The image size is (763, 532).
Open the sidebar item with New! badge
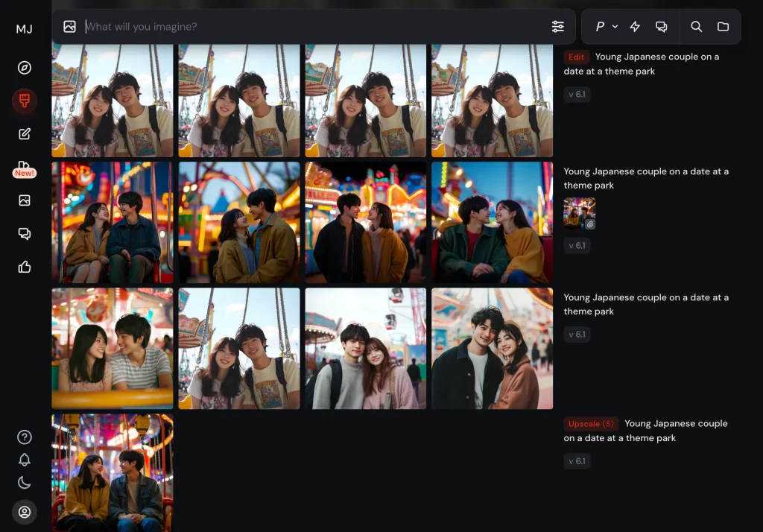(25, 168)
